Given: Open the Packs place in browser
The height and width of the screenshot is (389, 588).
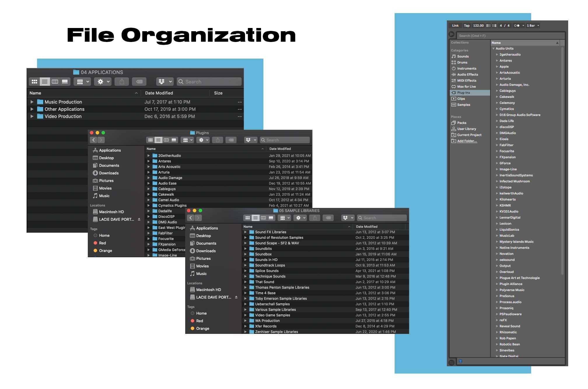Looking at the screenshot, I should tap(461, 123).
